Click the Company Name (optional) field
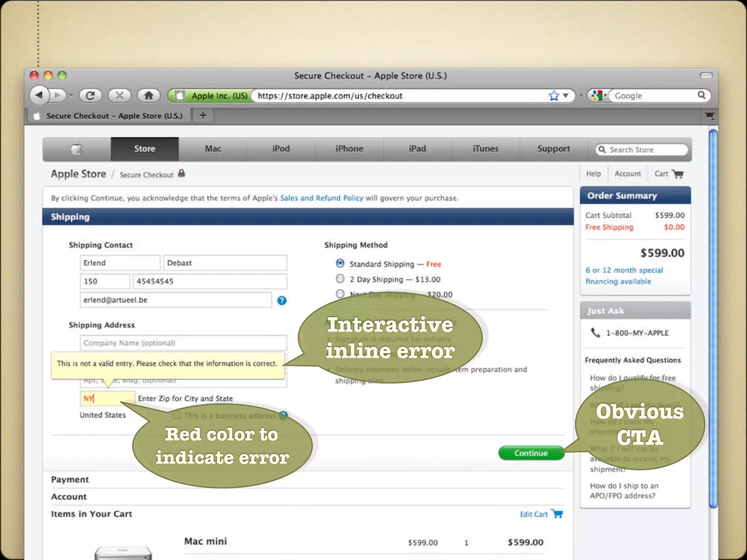747x560 pixels. tap(183, 343)
